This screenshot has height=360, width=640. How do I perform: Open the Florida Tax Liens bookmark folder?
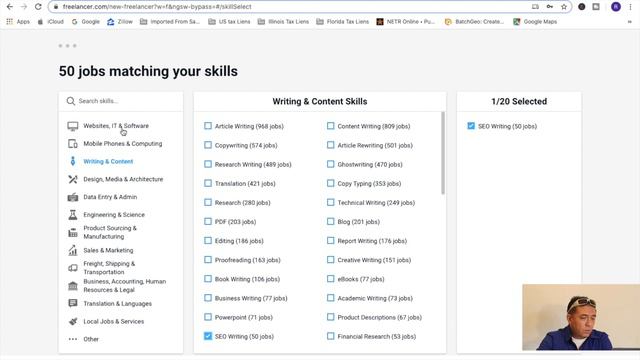(342, 22)
